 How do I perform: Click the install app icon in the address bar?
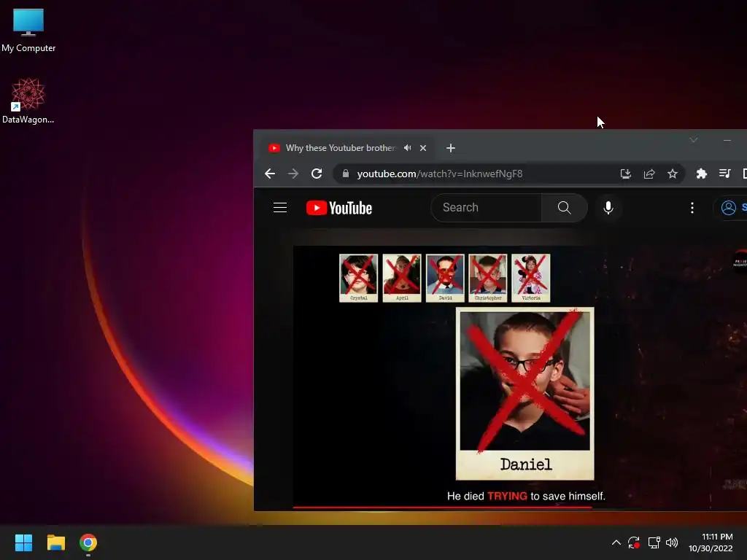coord(625,174)
